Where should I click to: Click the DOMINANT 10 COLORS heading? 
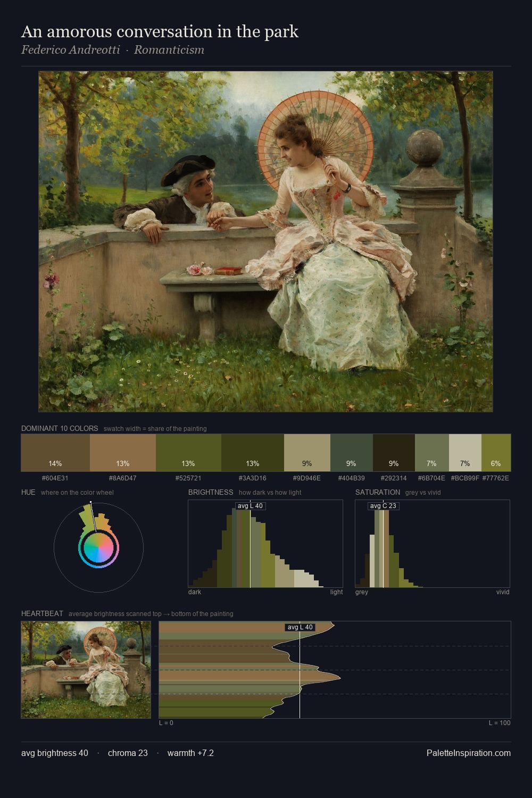tap(60, 428)
